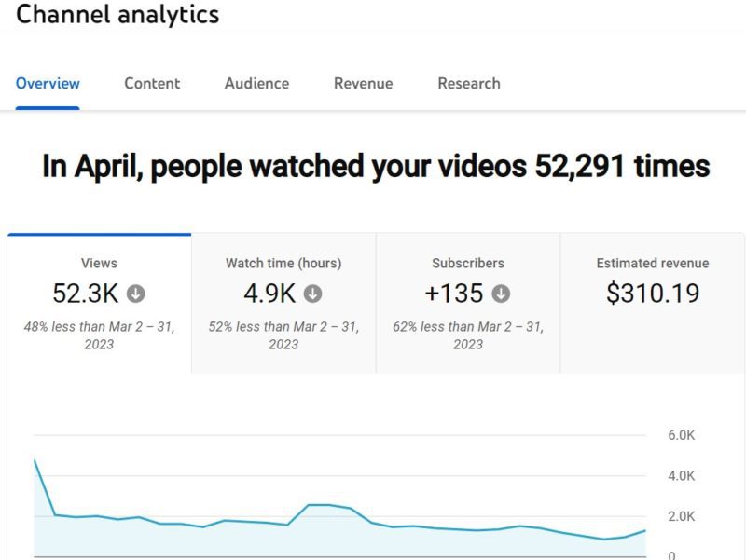Click the Channel analytics page title
The height and width of the screenshot is (560, 746).
(x=117, y=14)
